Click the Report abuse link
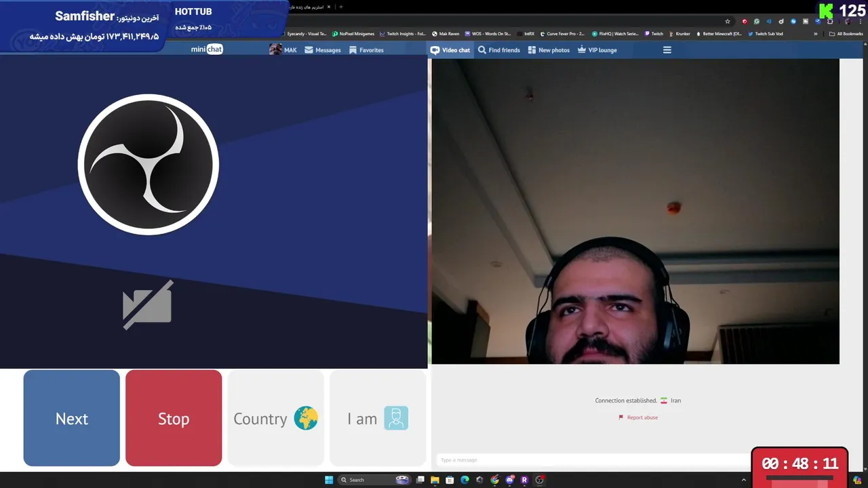Viewport: 868px width, 488px height. click(x=638, y=418)
